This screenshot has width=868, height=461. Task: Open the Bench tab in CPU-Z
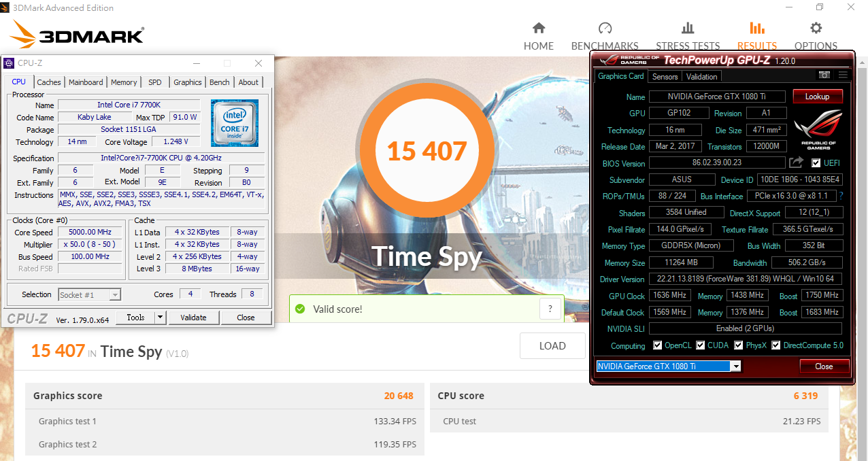tap(220, 82)
